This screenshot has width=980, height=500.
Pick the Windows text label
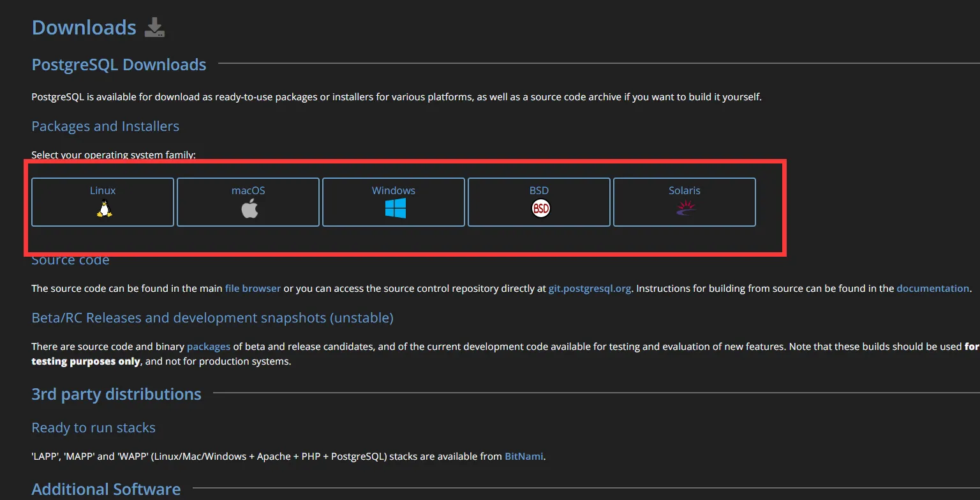click(x=394, y=190)
